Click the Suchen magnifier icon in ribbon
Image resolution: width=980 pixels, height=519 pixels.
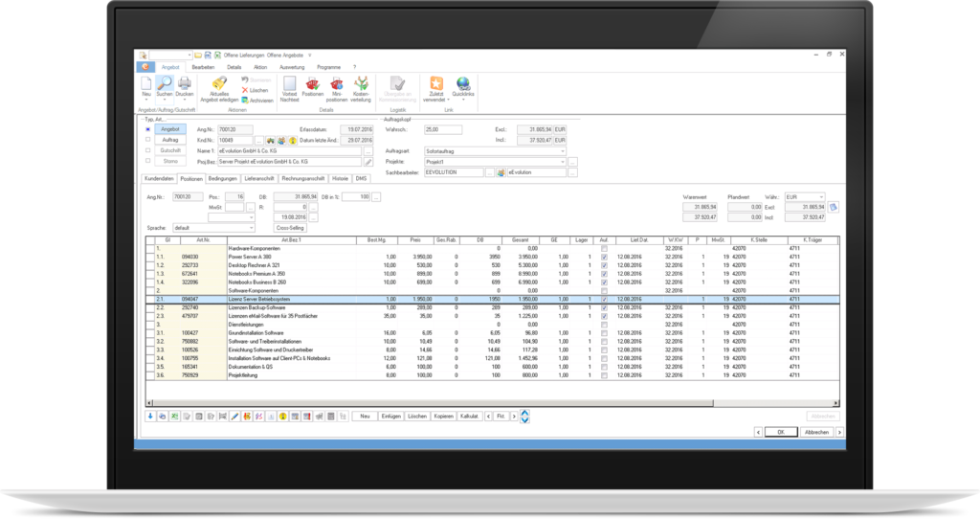[166, 86]
